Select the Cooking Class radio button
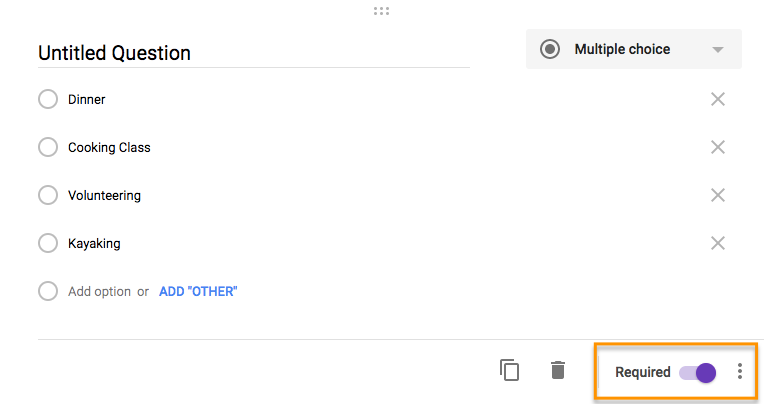Screen dimensions: 764x404 point(48,147)
